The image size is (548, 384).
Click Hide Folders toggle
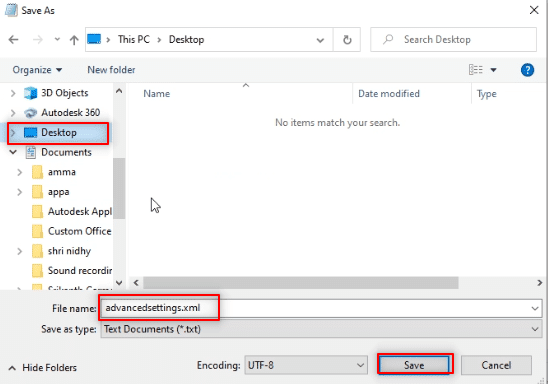43,368
